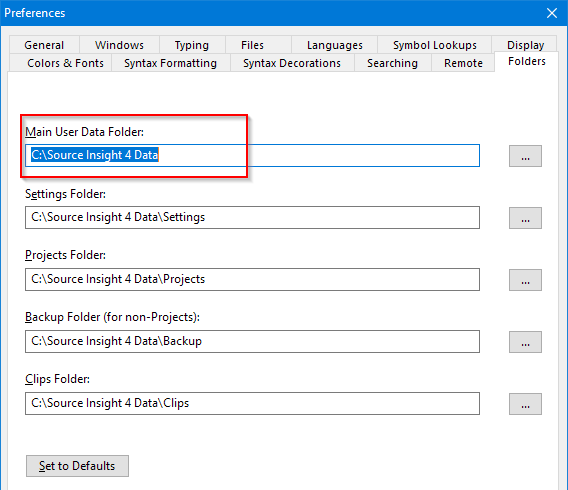The image size is (568, 490).
Task: Switch to Colors & Fonts tab
Action: [x=65, y=63]
